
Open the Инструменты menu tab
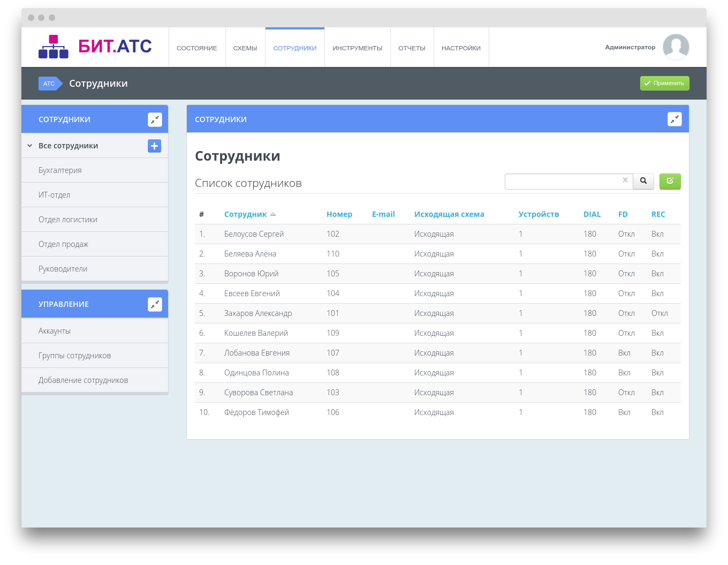(357, 48)
